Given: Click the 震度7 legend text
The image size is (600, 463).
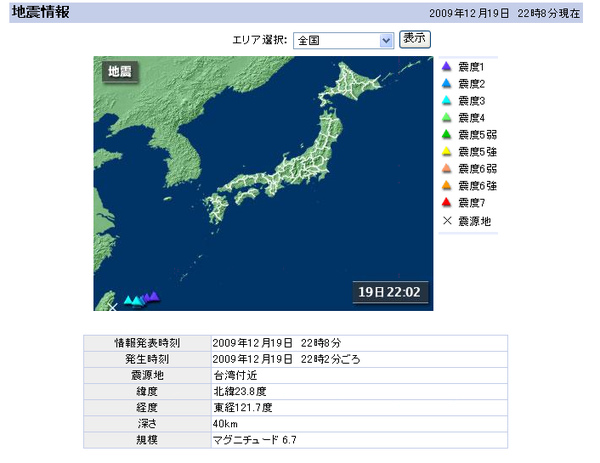Looking at the screenshot, I should (x=471, y=202).
